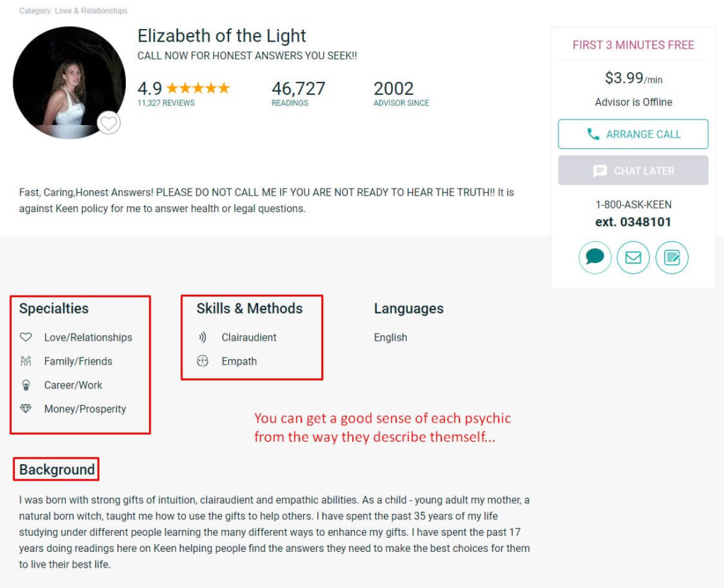The image size is (724, 588).
Task: Click the five-star rating
Action: pos(198,88)
